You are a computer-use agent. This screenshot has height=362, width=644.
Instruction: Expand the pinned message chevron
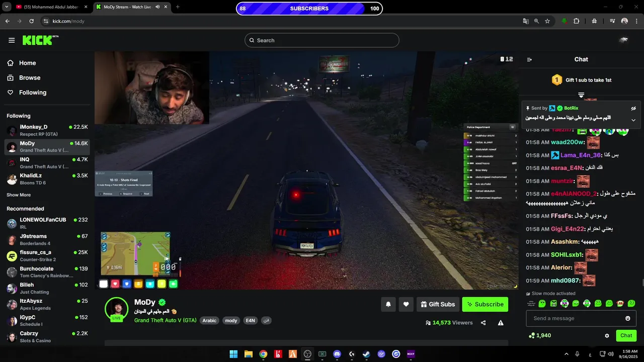point(633,120)
